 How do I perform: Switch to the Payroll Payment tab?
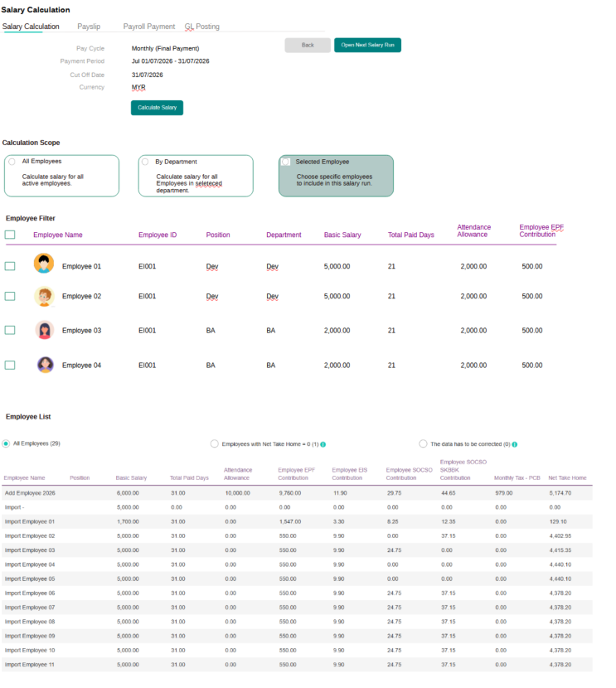tap(148, 27)
